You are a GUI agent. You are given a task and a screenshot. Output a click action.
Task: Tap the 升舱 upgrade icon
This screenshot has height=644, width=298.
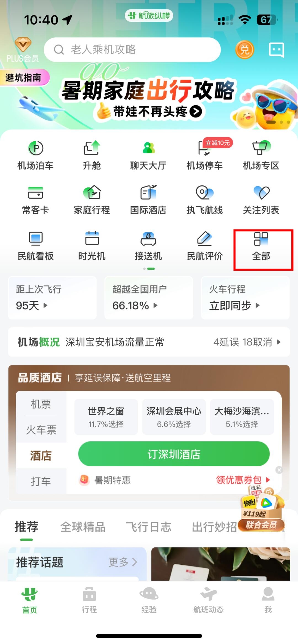[92, 155]
